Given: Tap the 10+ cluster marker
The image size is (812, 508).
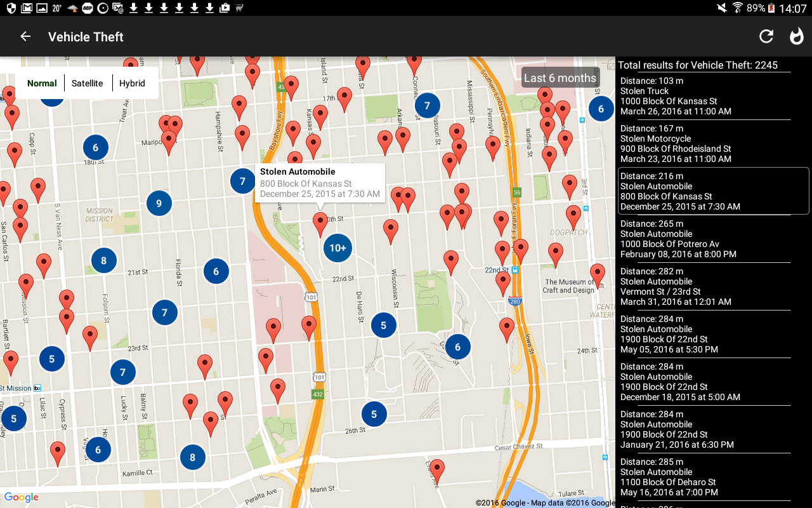Looking at the screenshot, I should pos(337,248).
